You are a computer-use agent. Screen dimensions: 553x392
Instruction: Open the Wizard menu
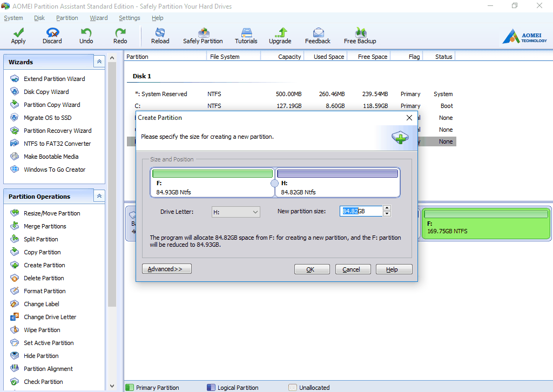pos(99,18)
